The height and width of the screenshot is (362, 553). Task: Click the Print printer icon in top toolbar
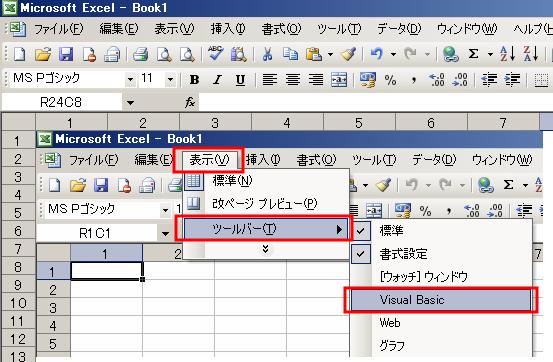[140, 55]
